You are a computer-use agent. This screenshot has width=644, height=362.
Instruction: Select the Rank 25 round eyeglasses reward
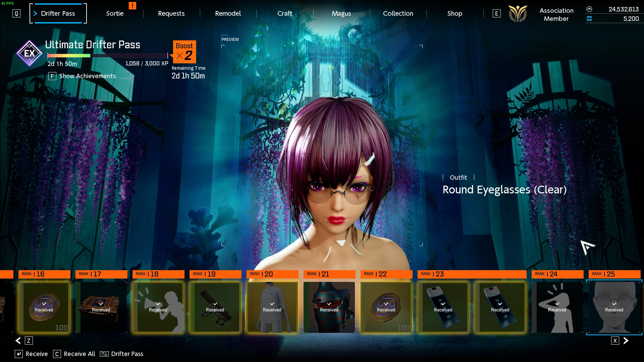coord(614,307)
